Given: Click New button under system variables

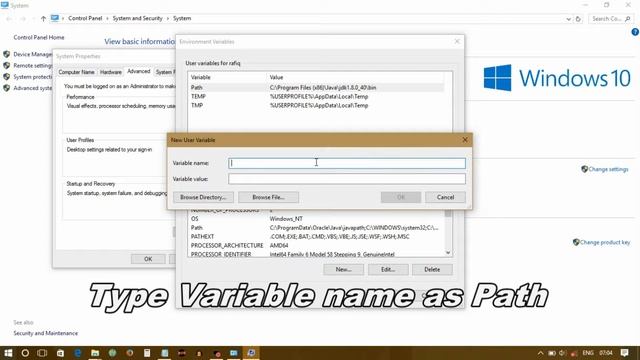Looking at the screenshot, I should (343, 269).
